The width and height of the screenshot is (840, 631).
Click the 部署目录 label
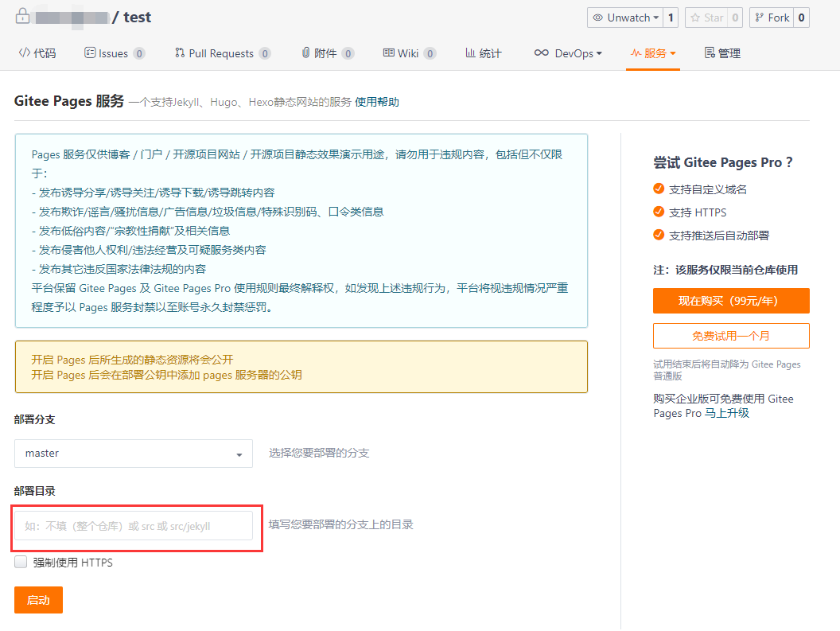click(35, 491)
